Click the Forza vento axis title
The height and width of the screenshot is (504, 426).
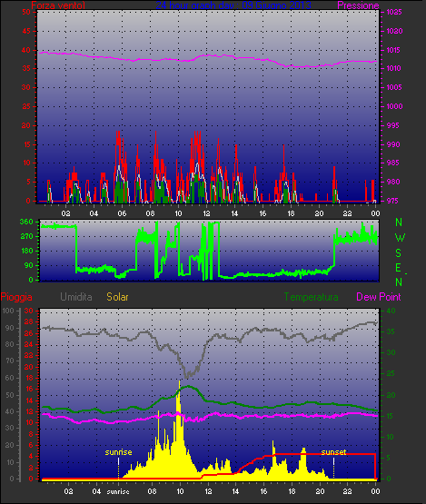(58, 5)
